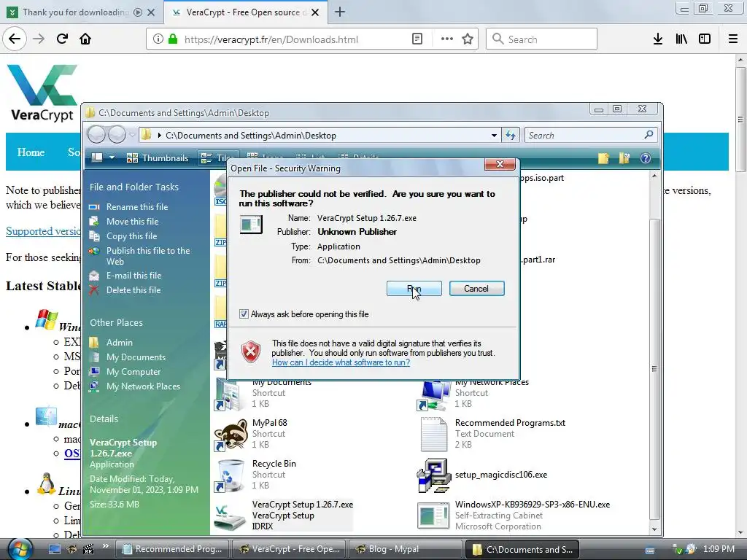Open Admin folder under Other Places
The image size is (747, 560).
pos(120,343)
